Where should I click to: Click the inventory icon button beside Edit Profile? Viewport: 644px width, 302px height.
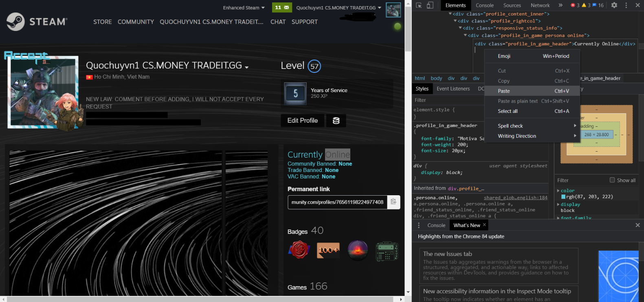tap(336, 121)
